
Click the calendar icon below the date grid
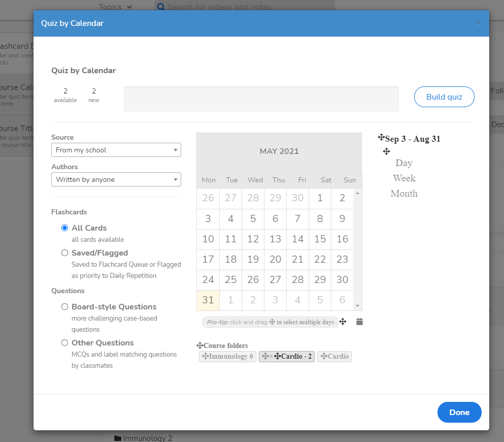coord(359,322)
